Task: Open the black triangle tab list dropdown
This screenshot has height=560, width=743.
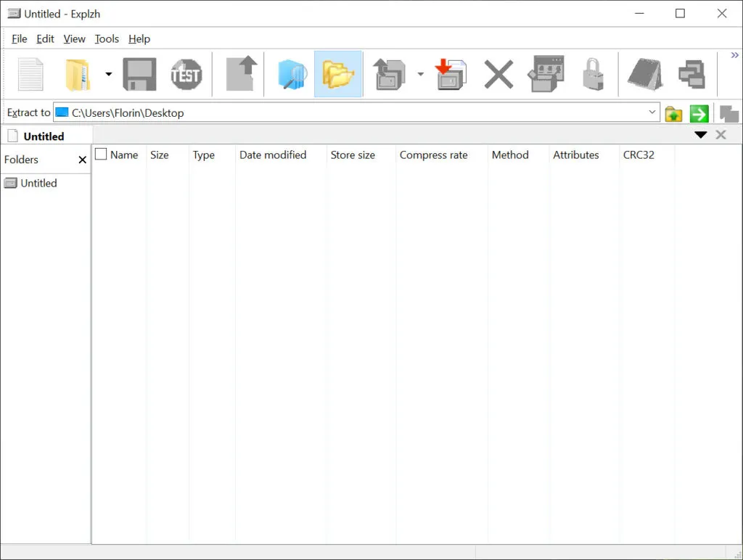Action: pos(700,135)
